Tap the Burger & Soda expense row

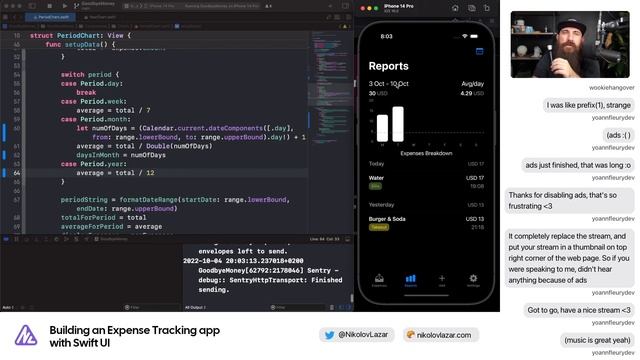pos(426,223)
